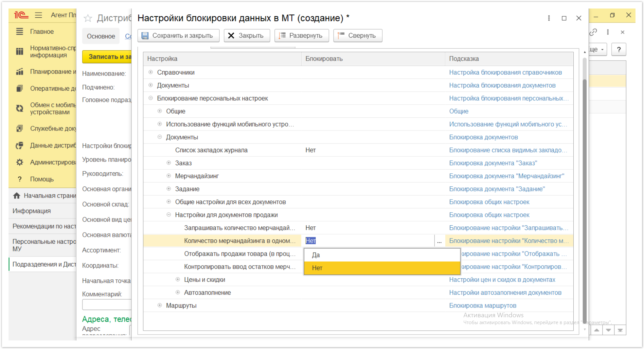Open the Главное section

point(42,31)
